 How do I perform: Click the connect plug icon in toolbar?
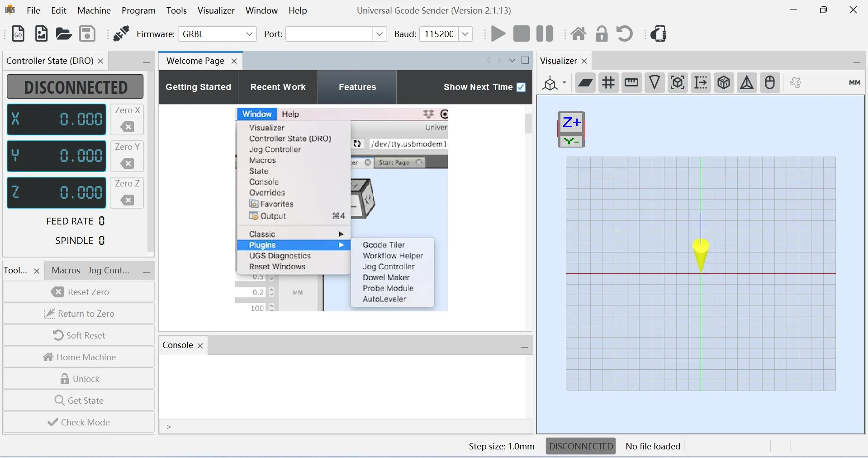[121, 34]
